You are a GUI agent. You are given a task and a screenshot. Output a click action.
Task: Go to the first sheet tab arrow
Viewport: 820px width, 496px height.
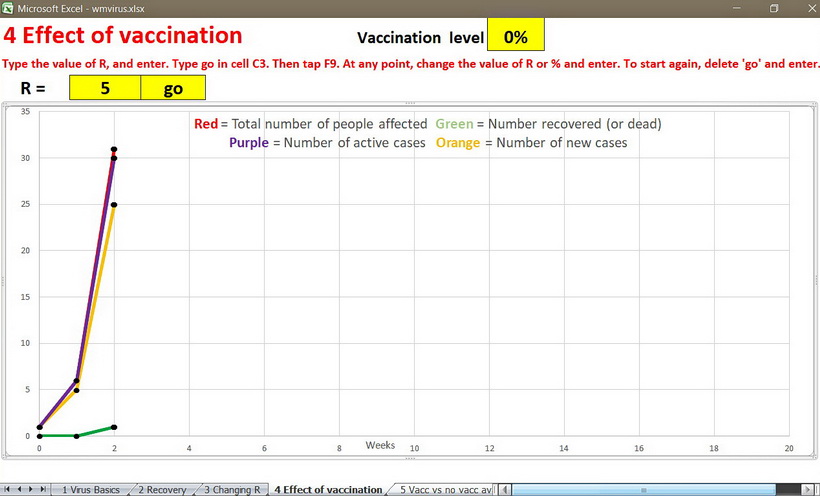8,489
